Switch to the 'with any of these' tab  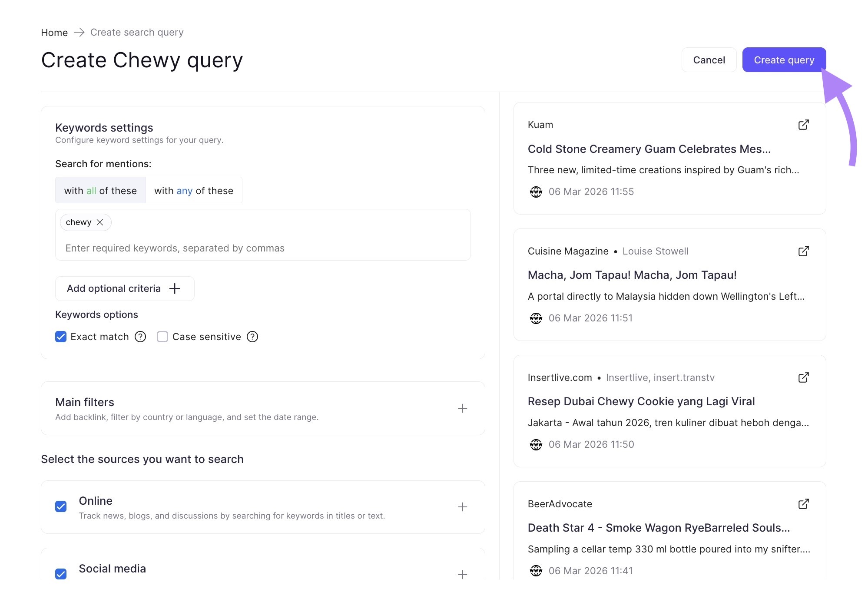point(194,190)
